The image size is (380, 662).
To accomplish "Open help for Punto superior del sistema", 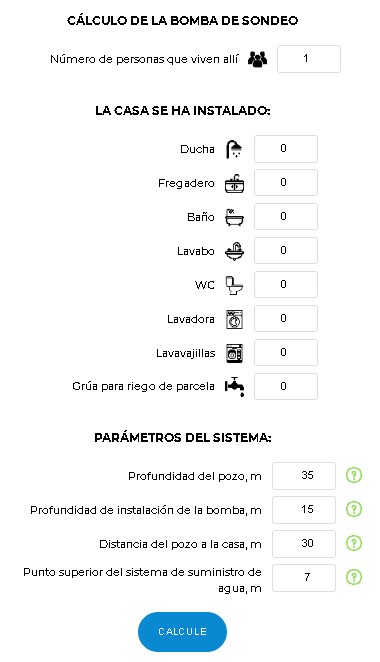I will [354, 577].
